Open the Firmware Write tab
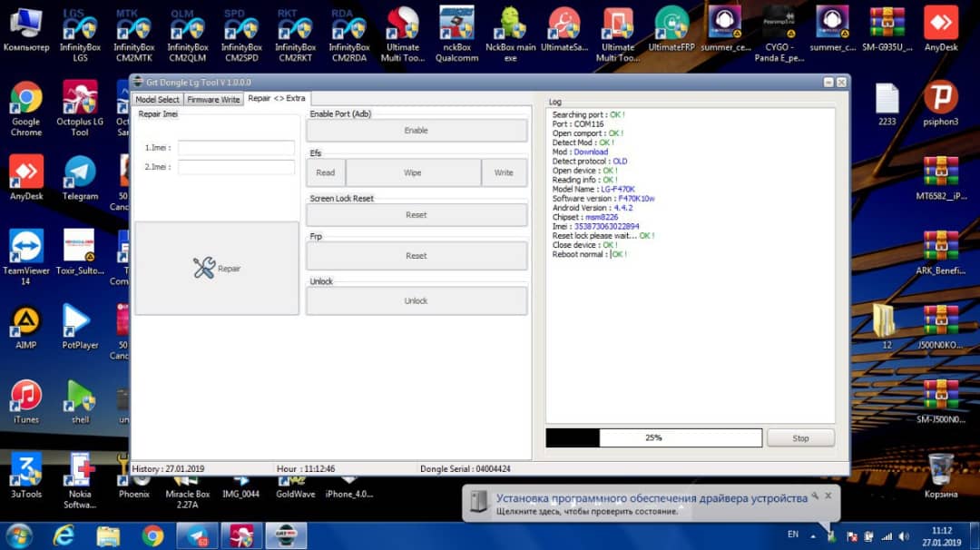980x550 pixels. 213,99
